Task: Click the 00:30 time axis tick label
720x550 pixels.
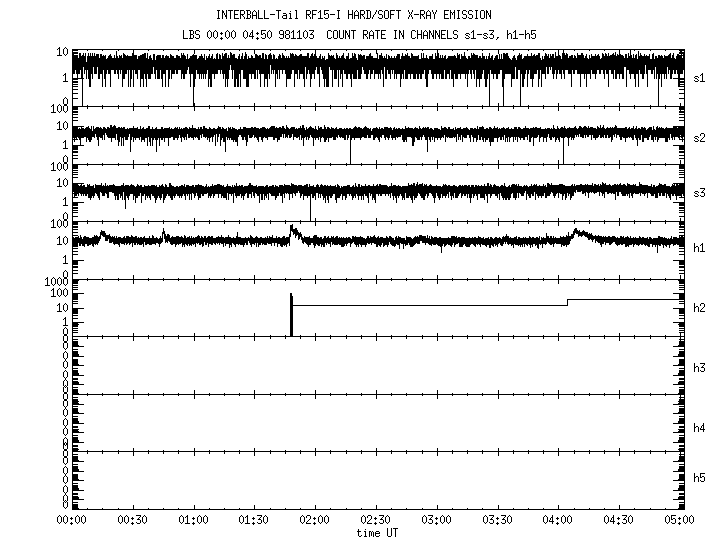Action: (133, 520)
